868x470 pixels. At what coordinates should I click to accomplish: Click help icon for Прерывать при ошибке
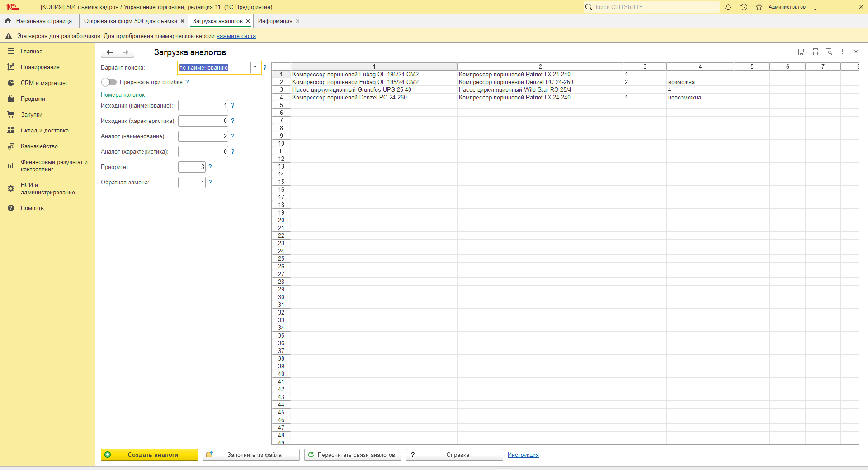click(187, 82)
